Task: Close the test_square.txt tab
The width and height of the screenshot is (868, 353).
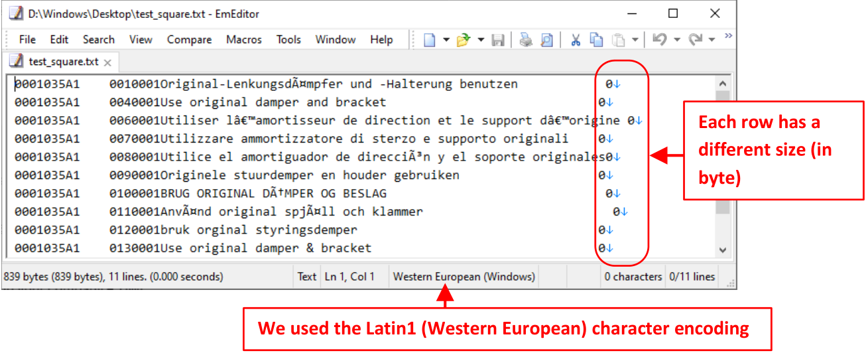Action: click(x=107, y=62)
